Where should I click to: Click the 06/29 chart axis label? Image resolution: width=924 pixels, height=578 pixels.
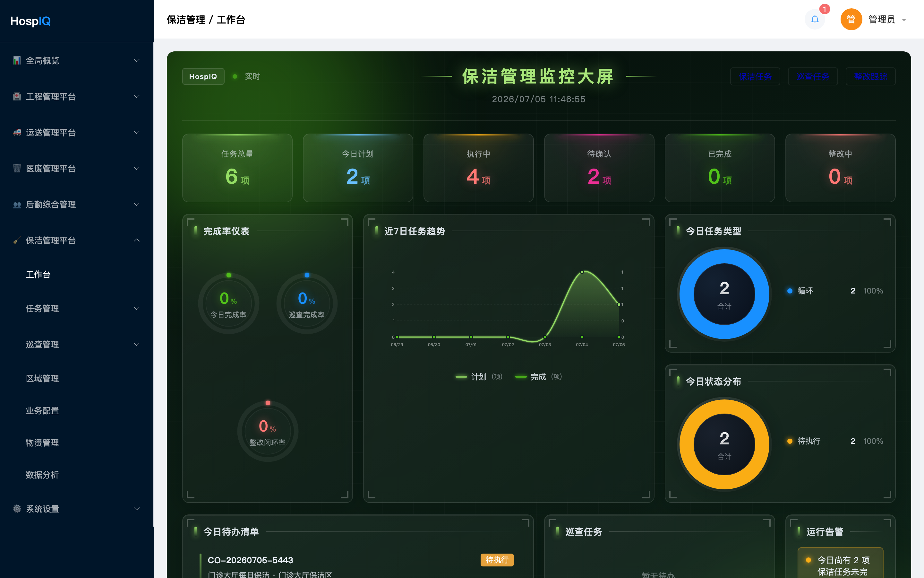[x=397, y=345]
